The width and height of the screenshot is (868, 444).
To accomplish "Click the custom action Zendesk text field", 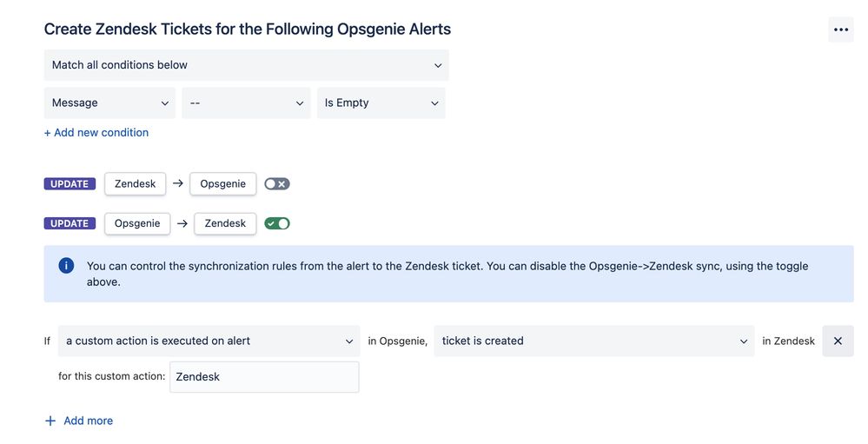I will [265, 377].
